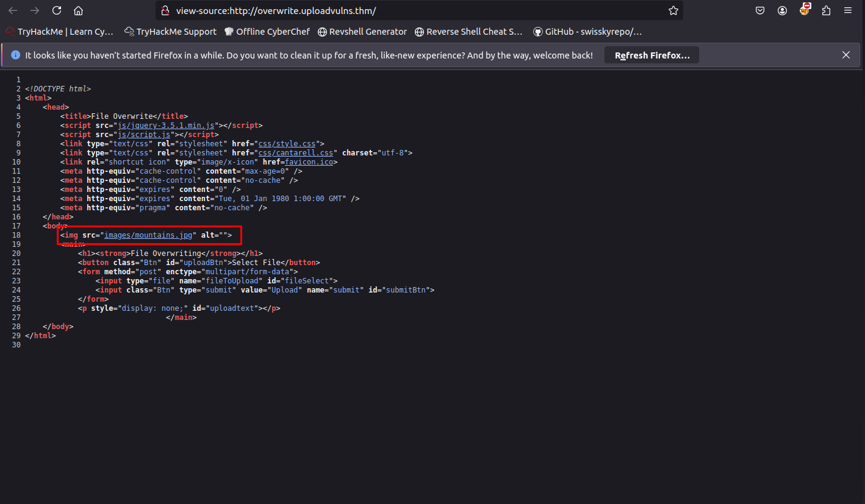Click the closing </html> tag on line 29
Image resolution: width=865 pixels, height=504 pixels.
[40, 336]
